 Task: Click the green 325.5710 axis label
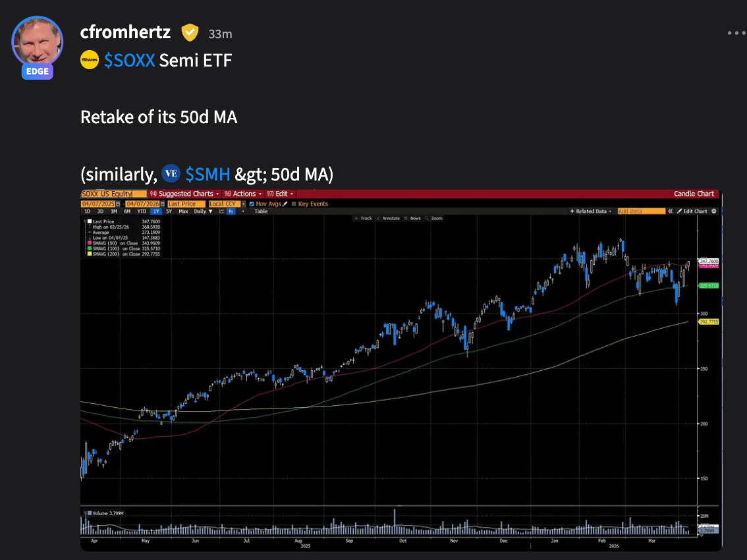point(708,286)
